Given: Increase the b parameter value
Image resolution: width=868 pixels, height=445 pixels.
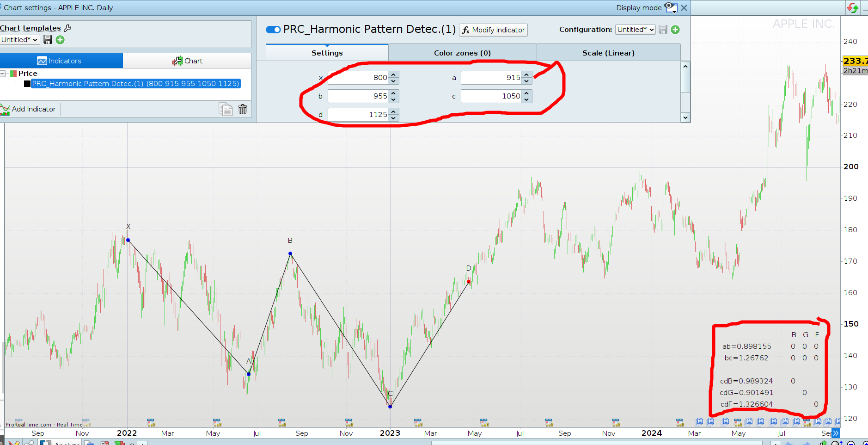Looking at the screenshot, I should [x=393, y=93].
